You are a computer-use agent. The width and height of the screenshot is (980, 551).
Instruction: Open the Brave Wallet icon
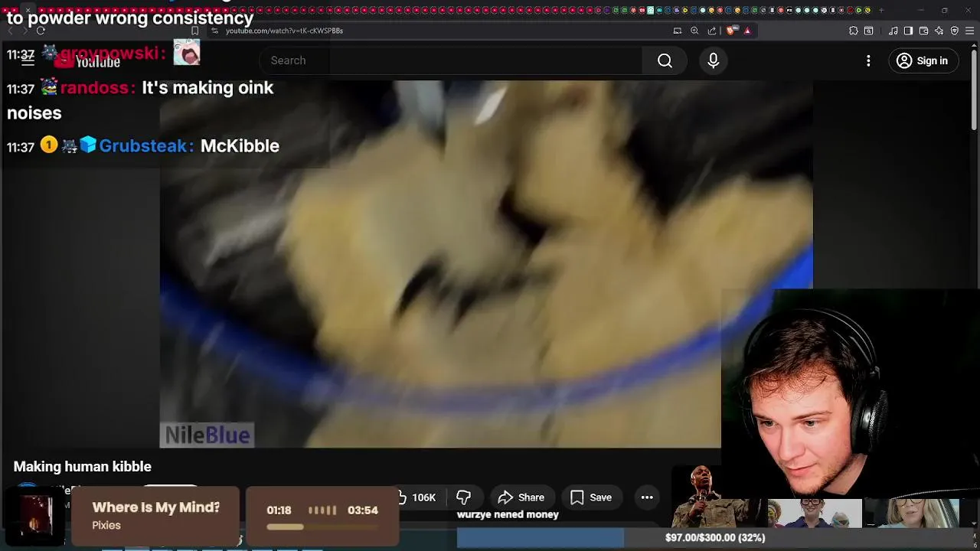pyautogui.click(x=923, y=31)
